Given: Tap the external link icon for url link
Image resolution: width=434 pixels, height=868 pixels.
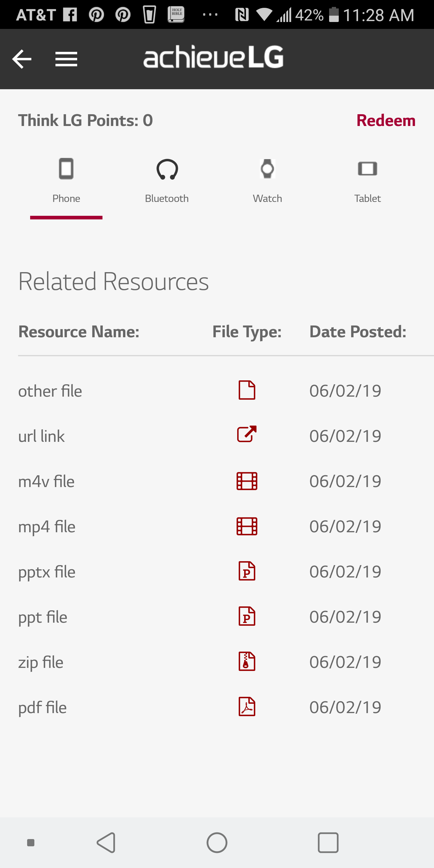Looking at the screenshot, I should click(x=247, y=434).
